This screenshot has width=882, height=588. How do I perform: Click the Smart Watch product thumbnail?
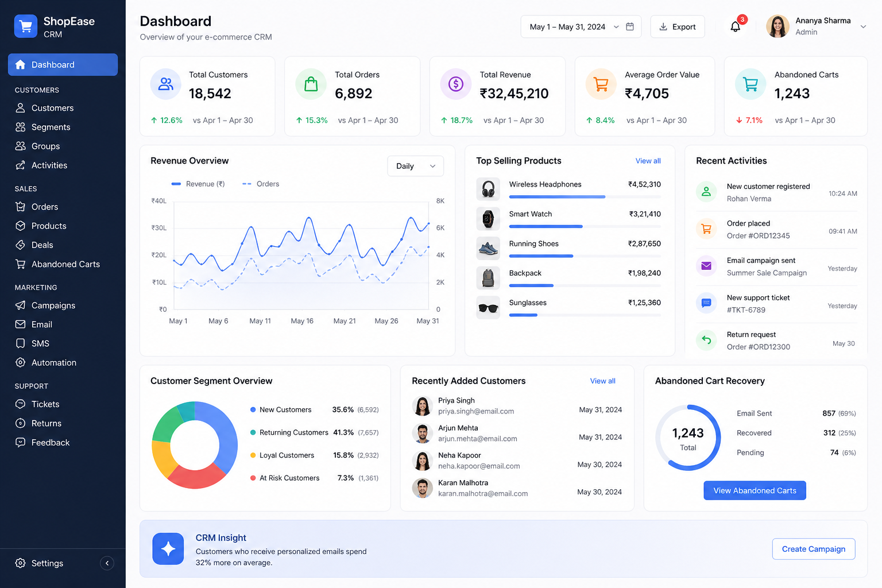click(488, 219)
